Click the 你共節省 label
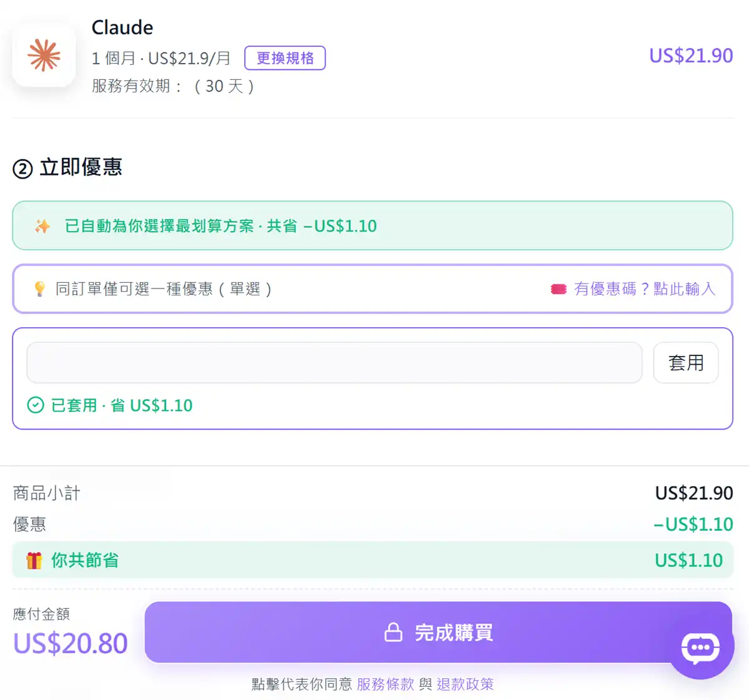This screenshot has width=749, height=700. coord(85,560)
